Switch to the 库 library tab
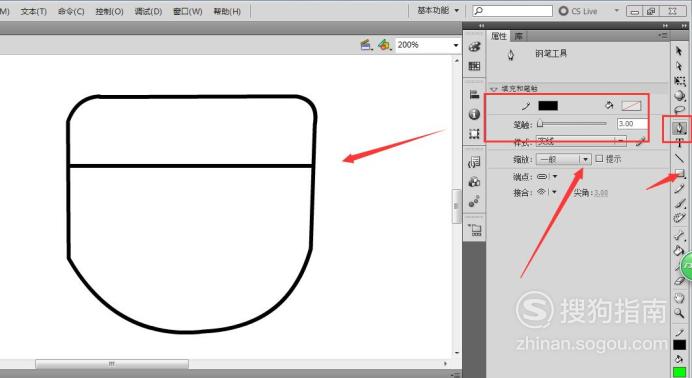692x378 pixels. [x=519, y=36]
